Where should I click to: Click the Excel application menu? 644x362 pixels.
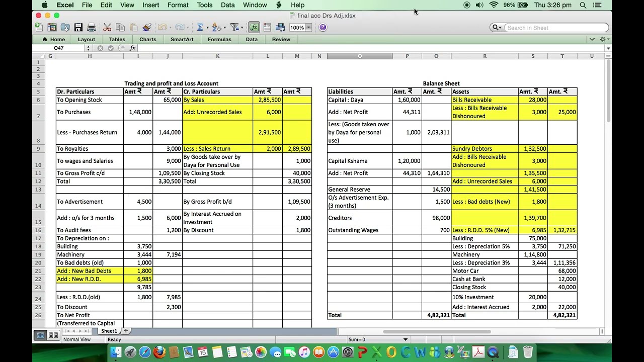pos(65,5)
